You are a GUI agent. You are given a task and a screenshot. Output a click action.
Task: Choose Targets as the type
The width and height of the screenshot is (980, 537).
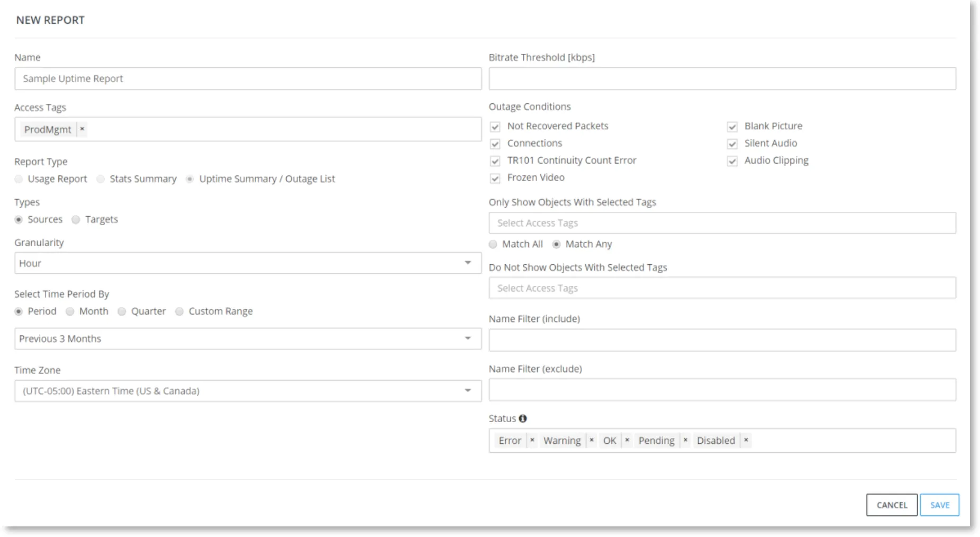pyautogui.click(x=76, y=219)
